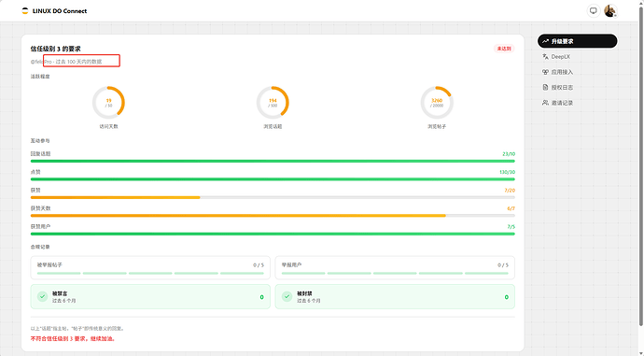Click the heading 信任级别 3 的要求
This screenshot has width=644, height=356.
click(55, 49)
